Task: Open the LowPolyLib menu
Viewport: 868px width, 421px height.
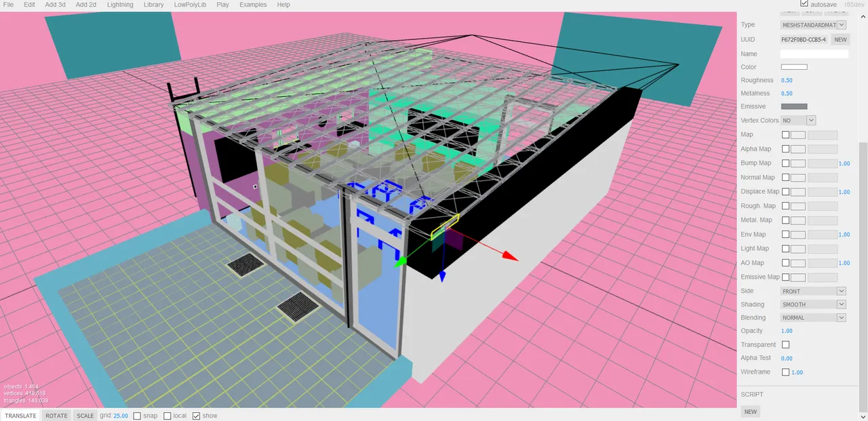Action: 189,5
